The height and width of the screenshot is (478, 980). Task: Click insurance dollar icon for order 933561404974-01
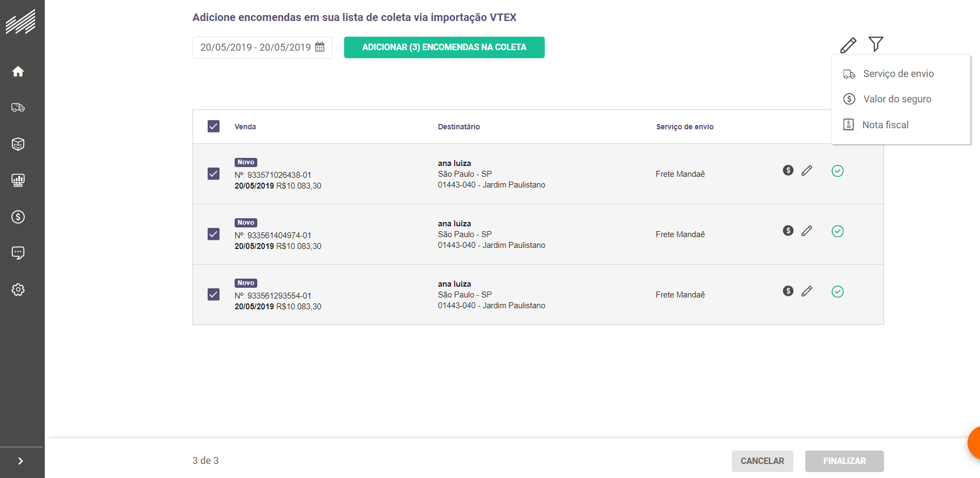coord(788,231)
